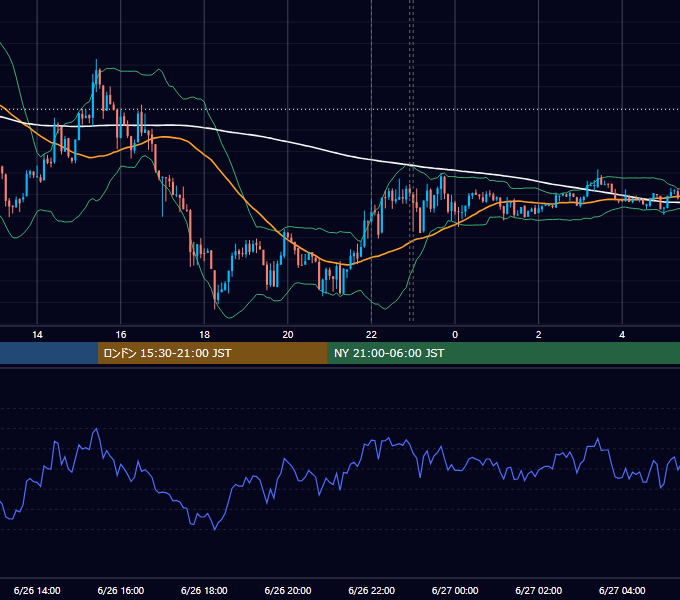
Task: Click the ロンドン 15:30-21:00 JST session bar
Action: click(x=212, y=353)
